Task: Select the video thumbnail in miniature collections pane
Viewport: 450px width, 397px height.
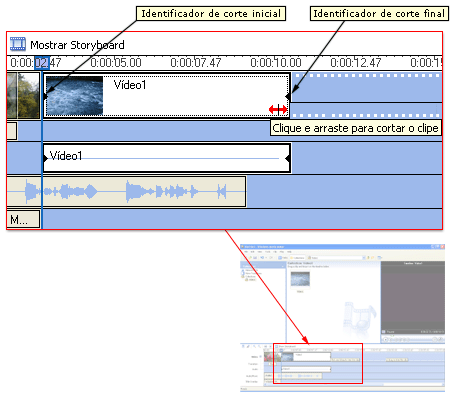Action: pyautogui.click(x=300, y=279)
